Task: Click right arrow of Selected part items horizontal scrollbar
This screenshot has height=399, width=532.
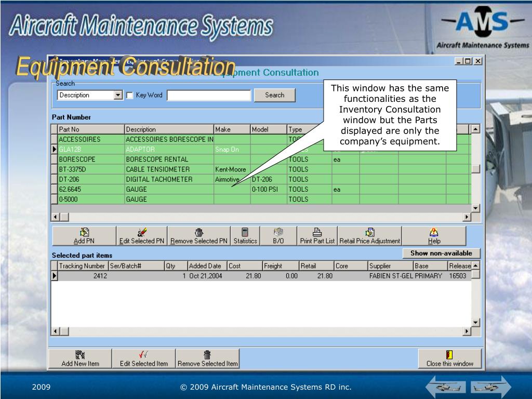Action: [x=467, y=331]
